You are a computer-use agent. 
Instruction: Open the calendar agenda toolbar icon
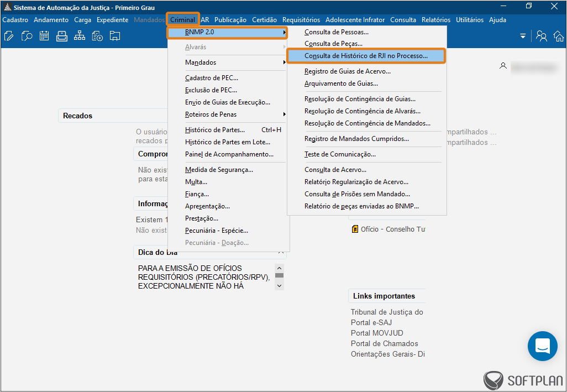click(44, 36)
